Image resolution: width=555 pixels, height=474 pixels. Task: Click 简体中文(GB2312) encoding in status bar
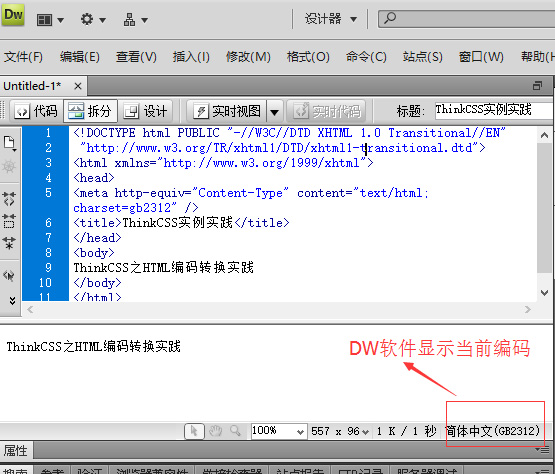[493, 431]
